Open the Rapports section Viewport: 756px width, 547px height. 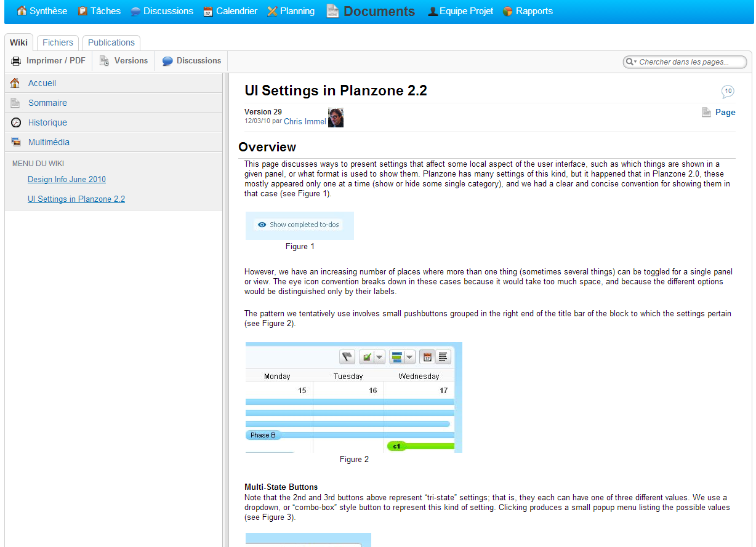528,11
